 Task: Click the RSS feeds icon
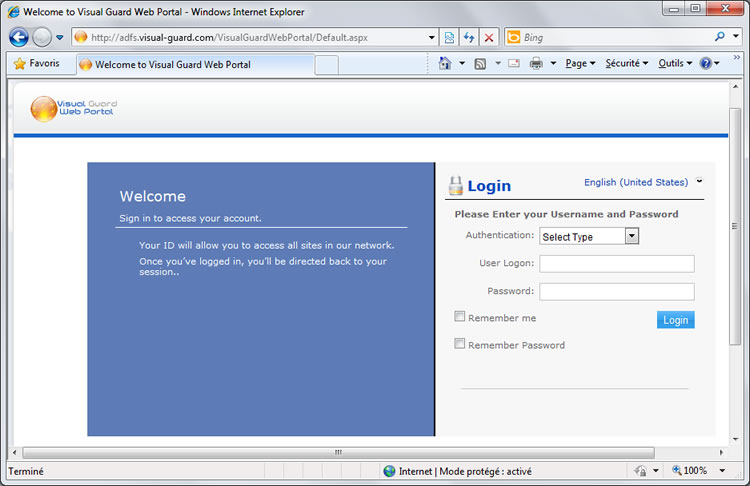click(x=480, y=63)
